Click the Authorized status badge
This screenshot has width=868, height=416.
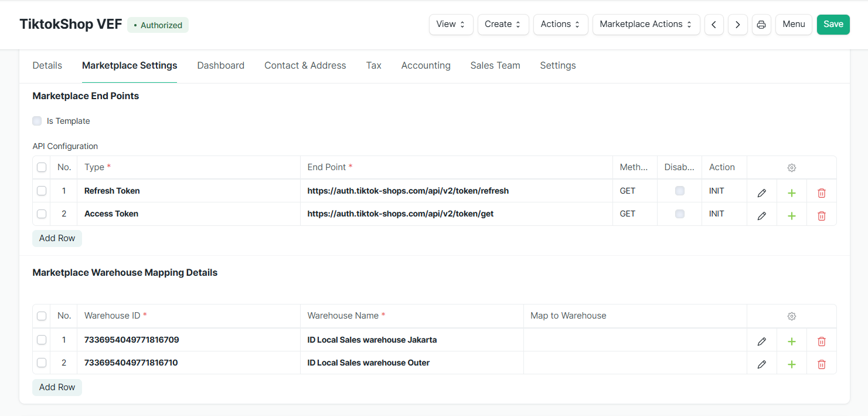158,25
